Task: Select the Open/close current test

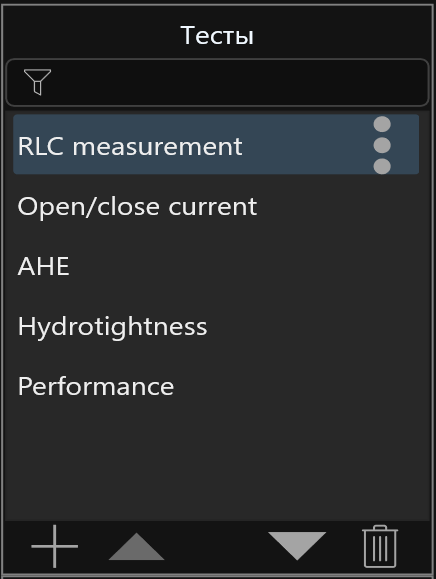Action: (216, 206)
